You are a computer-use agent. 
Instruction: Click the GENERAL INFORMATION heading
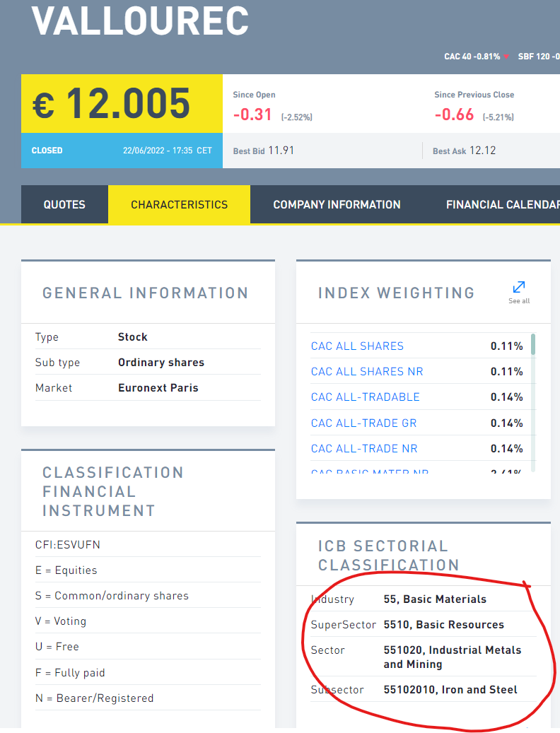146,293
